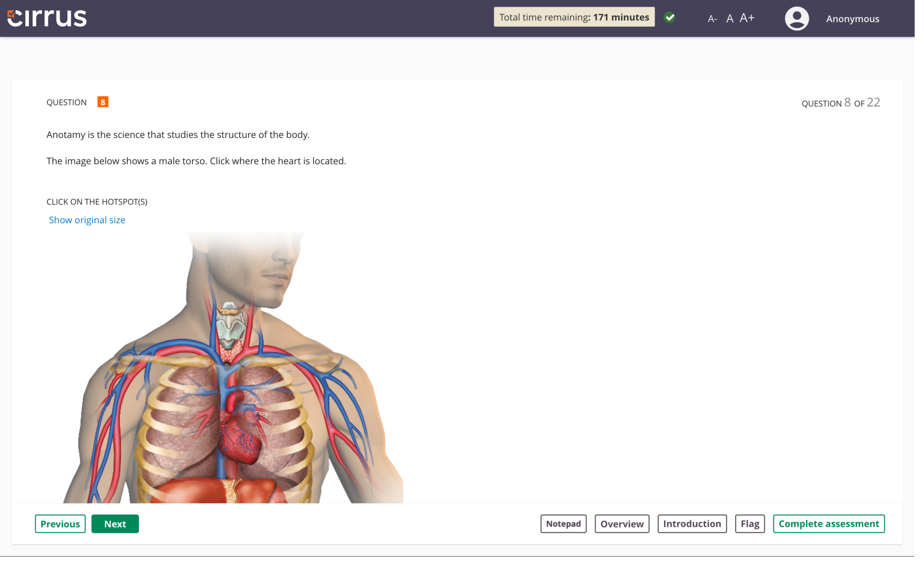Click the orange question number 8 badge
924x562 pixels.
[103, 102]
